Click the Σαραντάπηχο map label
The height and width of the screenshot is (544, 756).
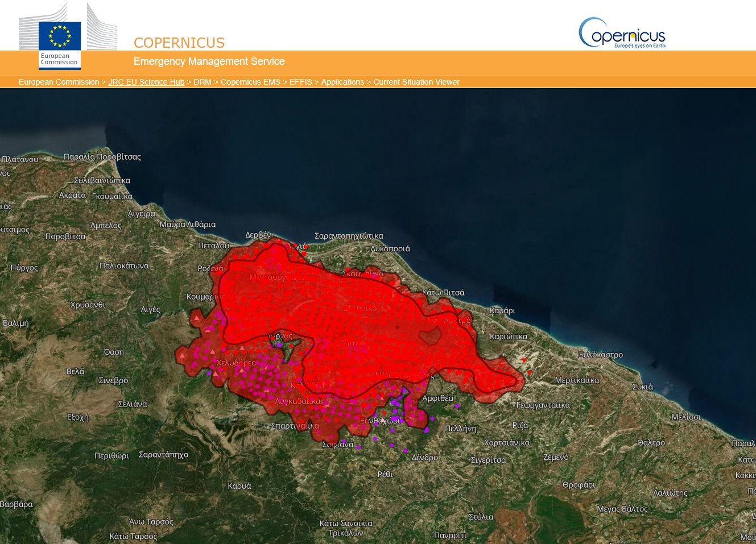[163, 455]
